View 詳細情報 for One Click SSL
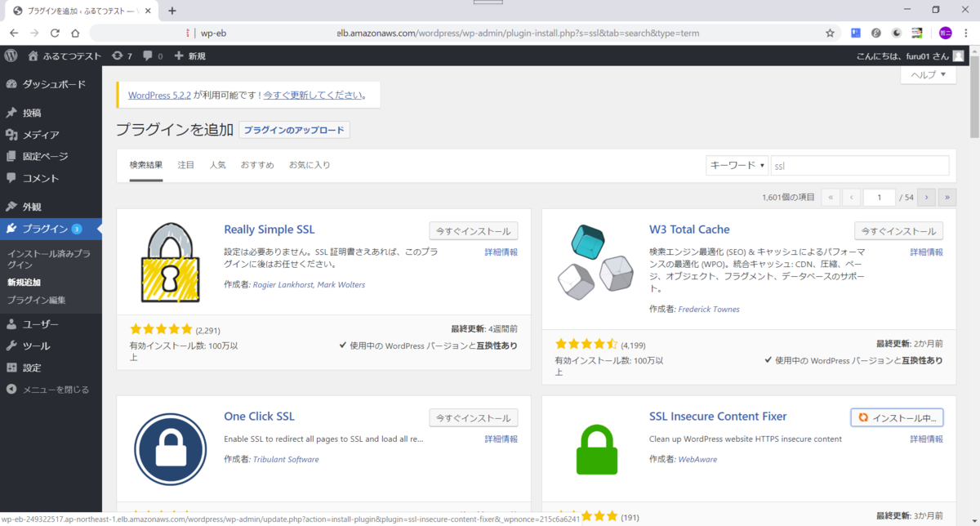980x526 pixels. (501, 439)
